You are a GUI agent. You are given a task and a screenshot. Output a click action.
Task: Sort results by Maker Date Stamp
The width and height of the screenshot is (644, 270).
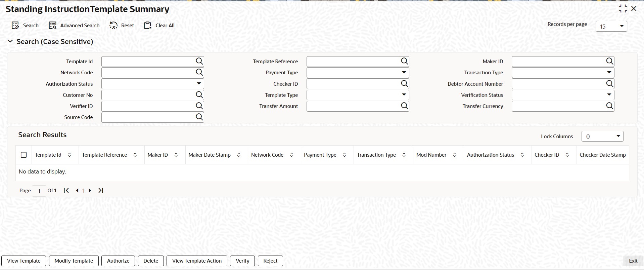click(239, 155)
